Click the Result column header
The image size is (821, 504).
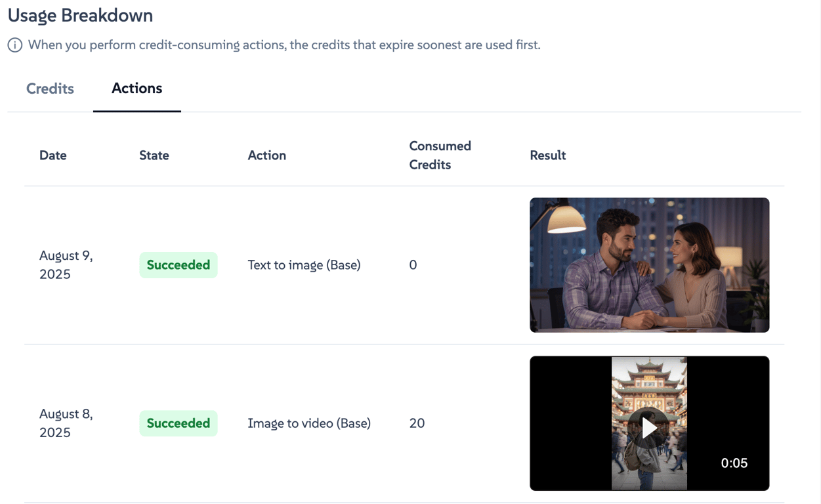547,156
